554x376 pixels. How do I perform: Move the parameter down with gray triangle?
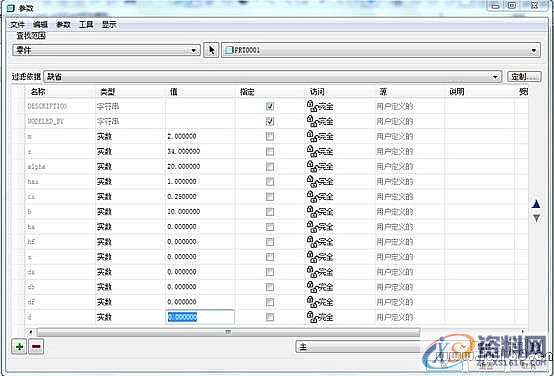pyautogui.click(x=536, y=218)
